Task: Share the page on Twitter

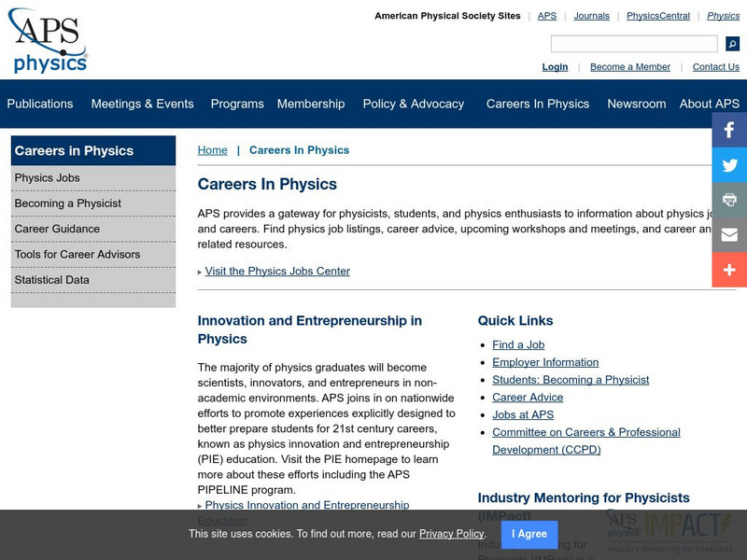Action: pos(728,165)
